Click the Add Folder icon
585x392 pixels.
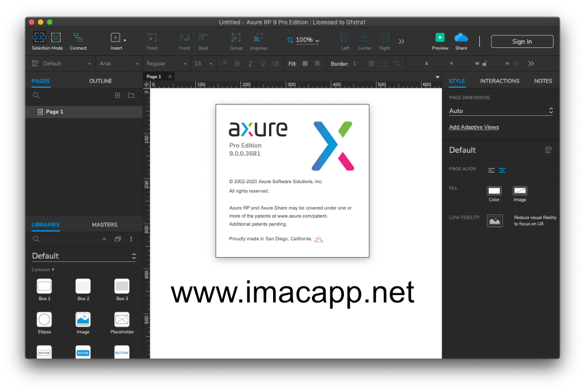(131, 95)
